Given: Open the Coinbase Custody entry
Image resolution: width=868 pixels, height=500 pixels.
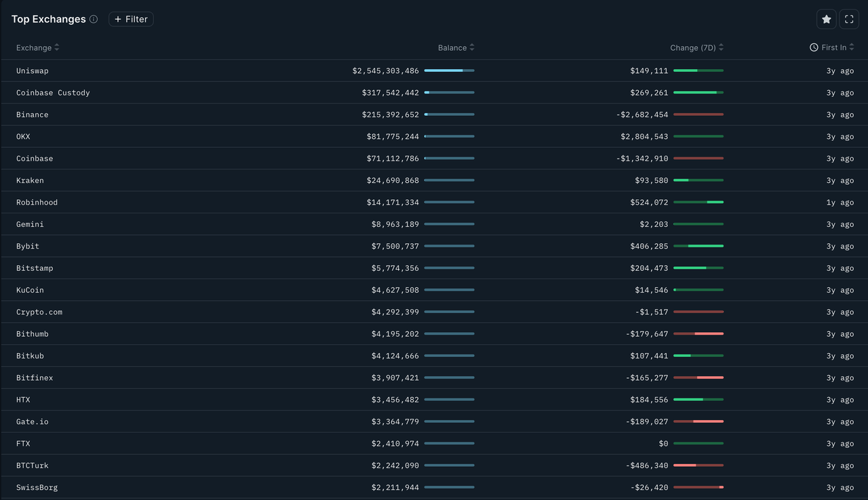Looking at the screenshot, I should 53,93.
